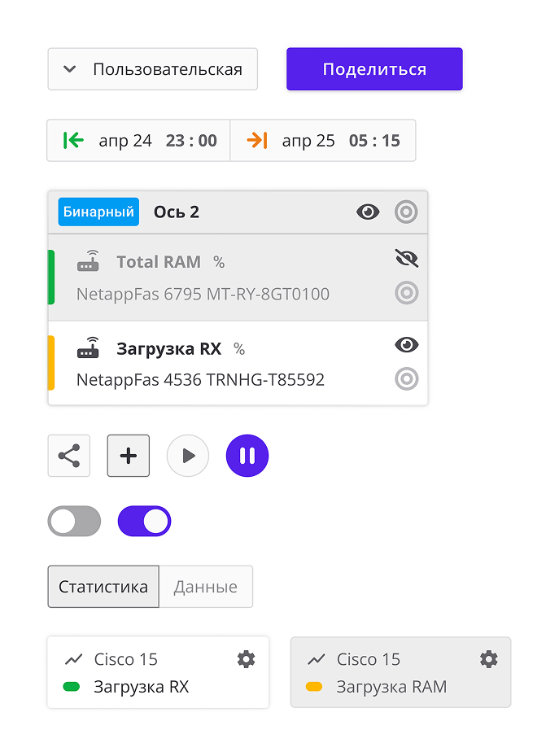
Task: Open the Пользовательская dropdown
Action: click(x=153, y=69)
